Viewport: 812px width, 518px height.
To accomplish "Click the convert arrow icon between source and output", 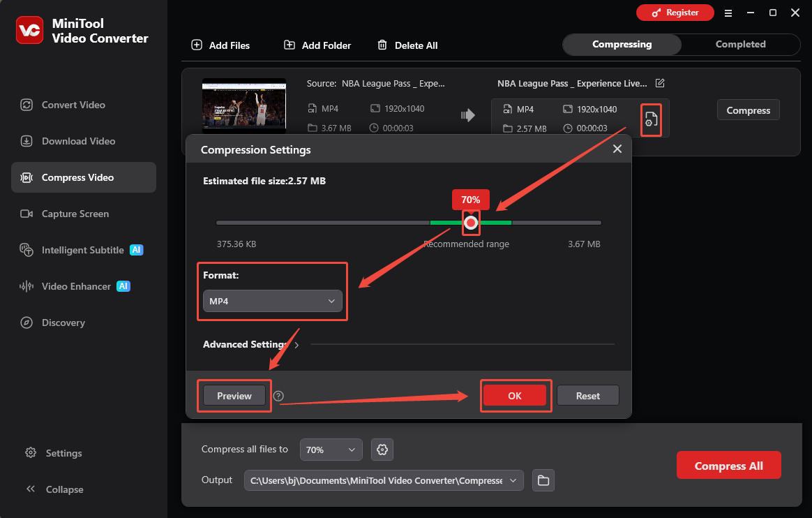I will tap(467, 115).
